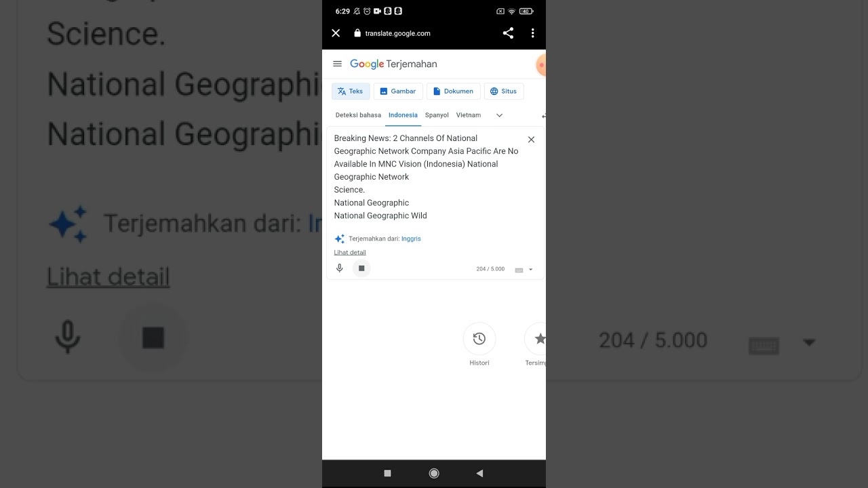Viewport: 868px width, 488px height.
Task: Tap the lock icon beside the URL
Action: click(357, 33)
